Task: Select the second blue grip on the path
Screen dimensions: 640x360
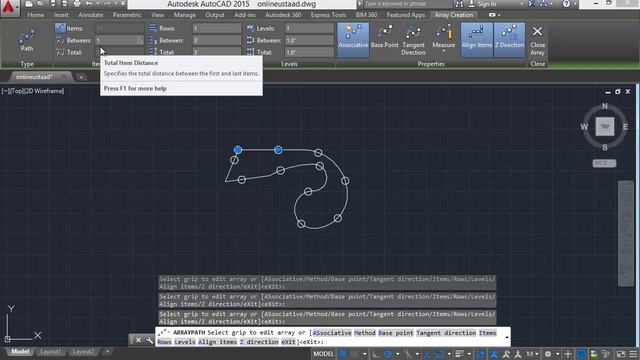Action: [278, 150]
